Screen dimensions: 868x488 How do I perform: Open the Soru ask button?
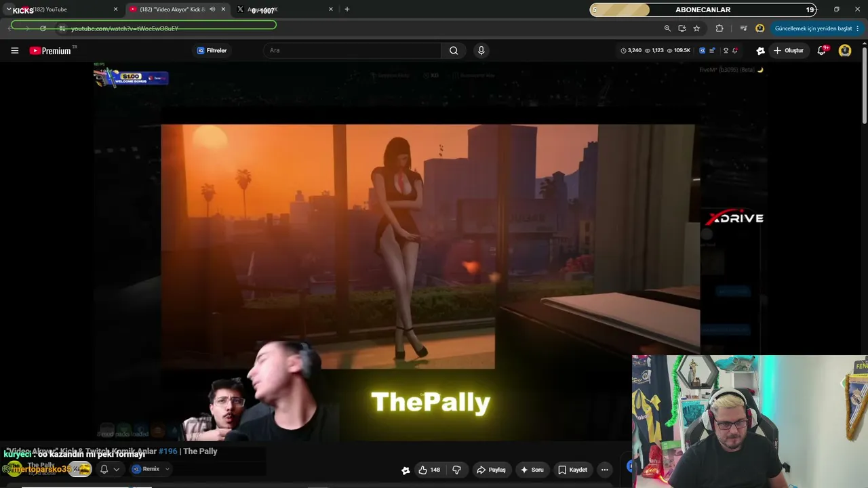point(532,470)
